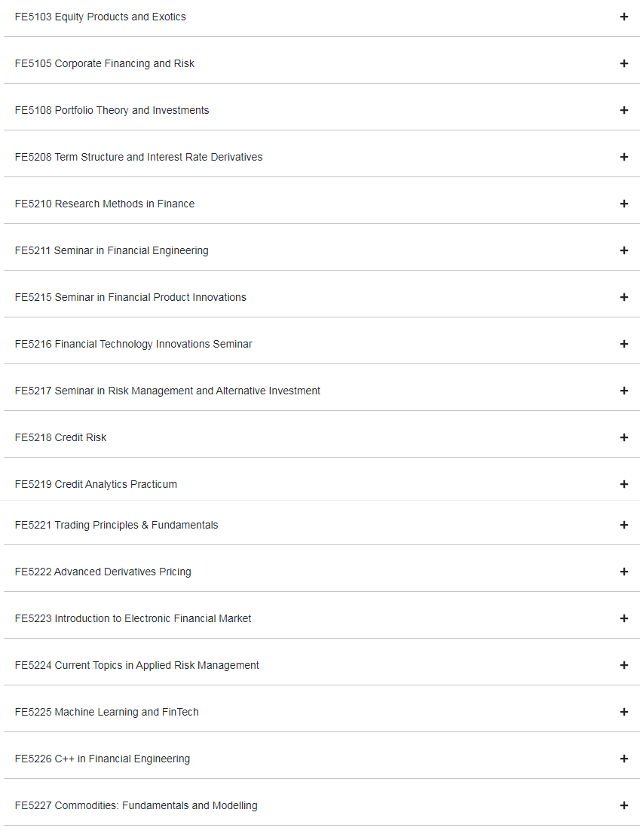Open FE5224 Current Topics in Applied Risk Management
The width and height of the screenshot is (640, 840).
[x=623, y=665]
